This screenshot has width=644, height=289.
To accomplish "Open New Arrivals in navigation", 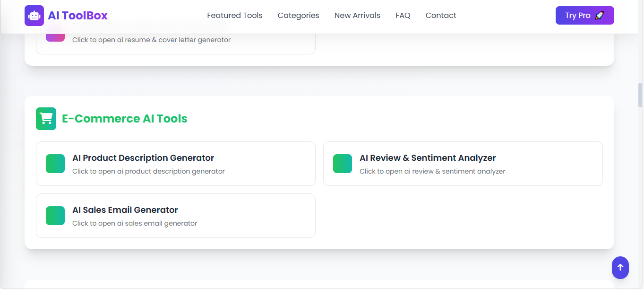I will pos(357,16).
